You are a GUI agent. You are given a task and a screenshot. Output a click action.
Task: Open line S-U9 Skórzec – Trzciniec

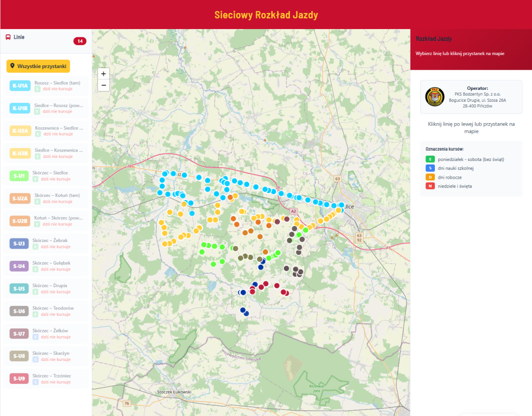point(46,379)
